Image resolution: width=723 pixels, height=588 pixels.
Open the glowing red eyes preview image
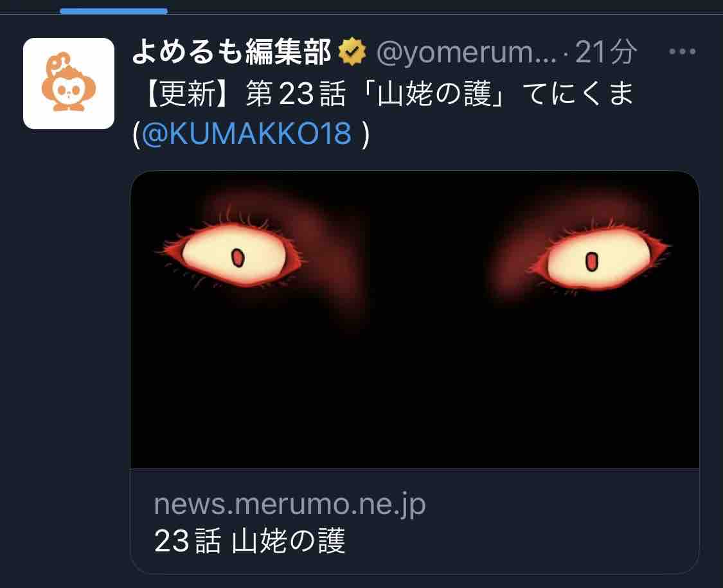[x=415, y=320]
